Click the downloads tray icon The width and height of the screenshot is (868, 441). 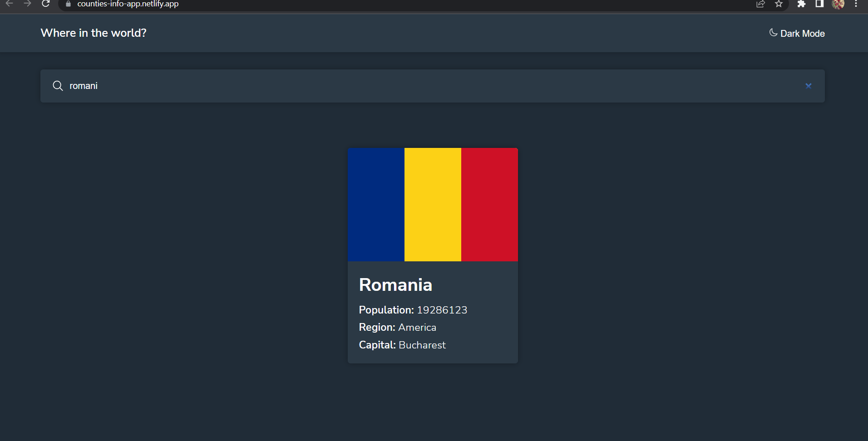click(819, 4)
